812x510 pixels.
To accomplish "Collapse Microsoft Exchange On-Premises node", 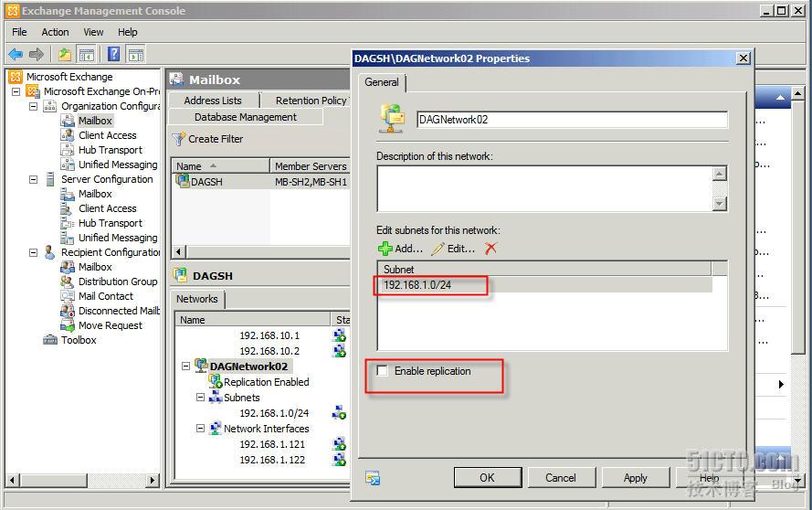I will (x=16, y=91).
